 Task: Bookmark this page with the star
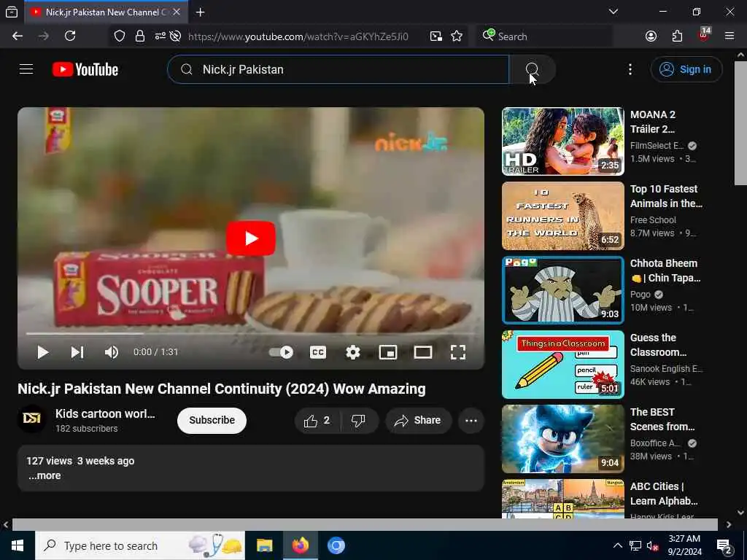(x=457, y=36)
